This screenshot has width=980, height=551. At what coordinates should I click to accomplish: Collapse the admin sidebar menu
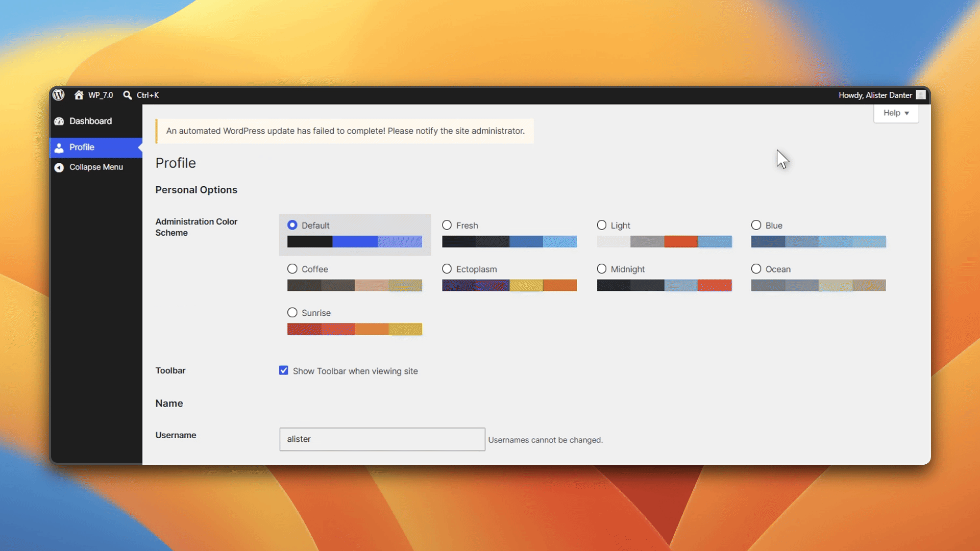(96, 167)
